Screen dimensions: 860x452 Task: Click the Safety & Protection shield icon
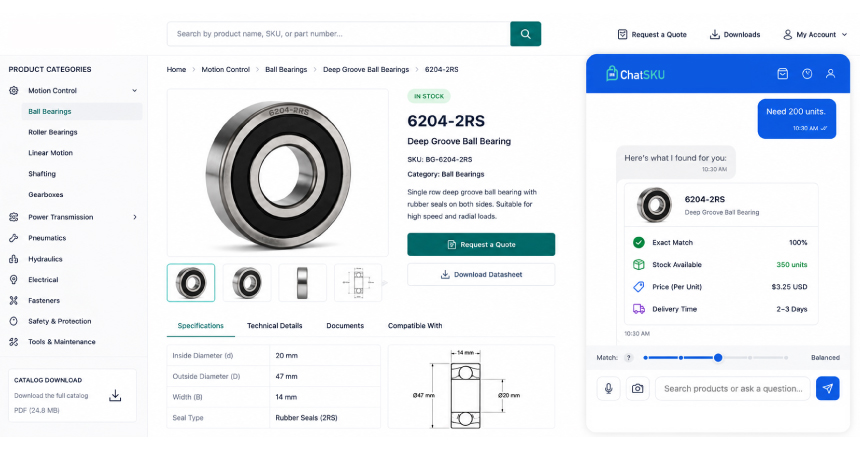[x=14, y=321]
